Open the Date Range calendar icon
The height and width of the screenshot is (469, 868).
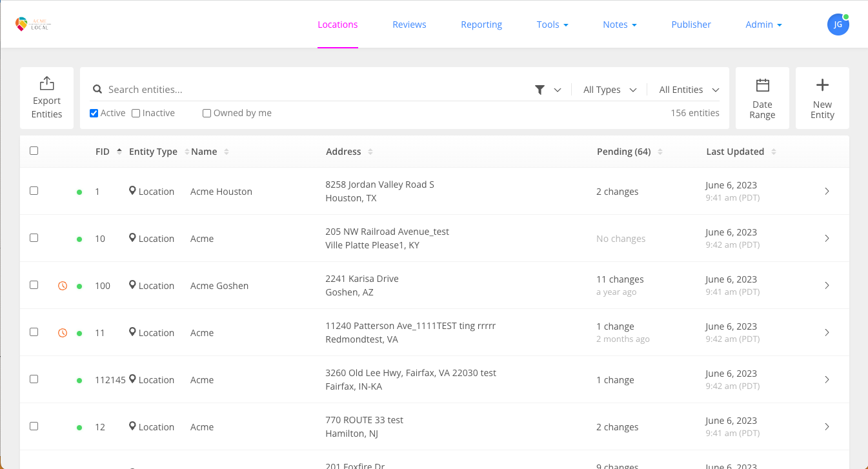(762, 85)
